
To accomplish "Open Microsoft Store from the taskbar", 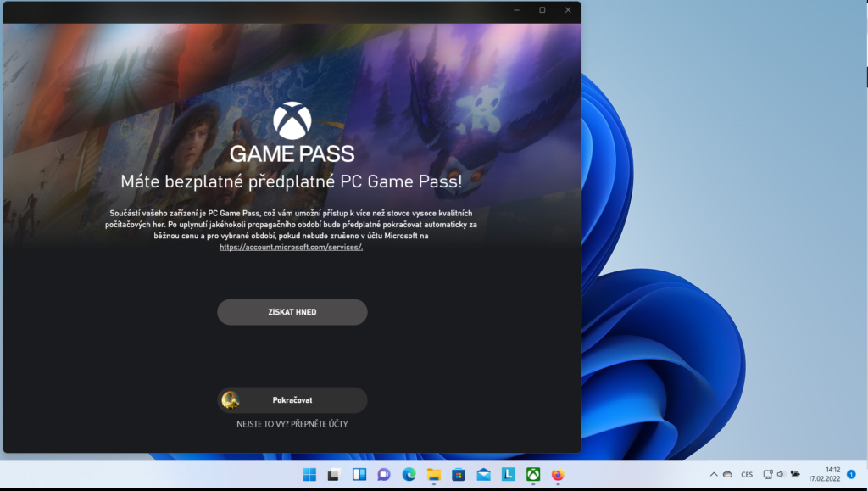I will pyautogui.click(x=459, y=474).
